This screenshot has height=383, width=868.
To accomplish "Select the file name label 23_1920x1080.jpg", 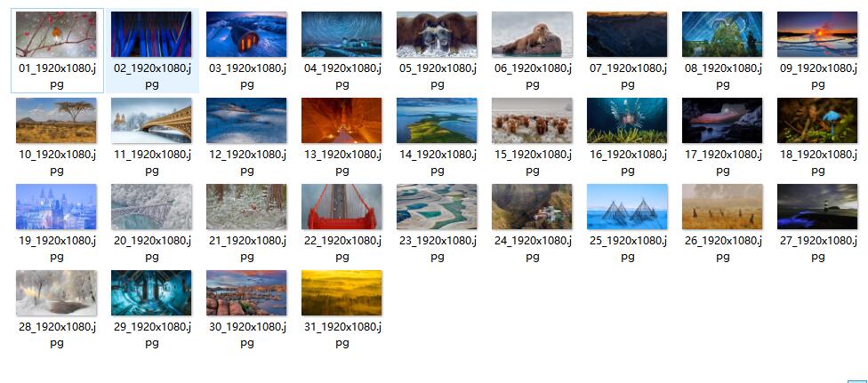I will pos(438,249).
